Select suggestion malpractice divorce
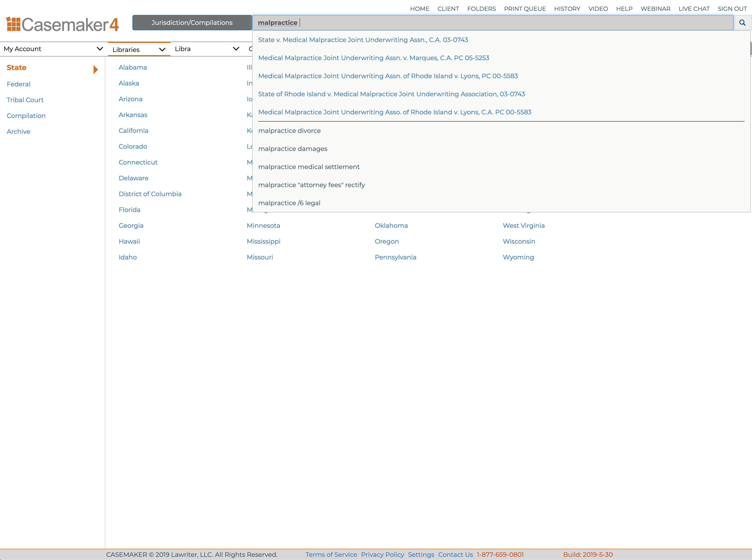 289,131
